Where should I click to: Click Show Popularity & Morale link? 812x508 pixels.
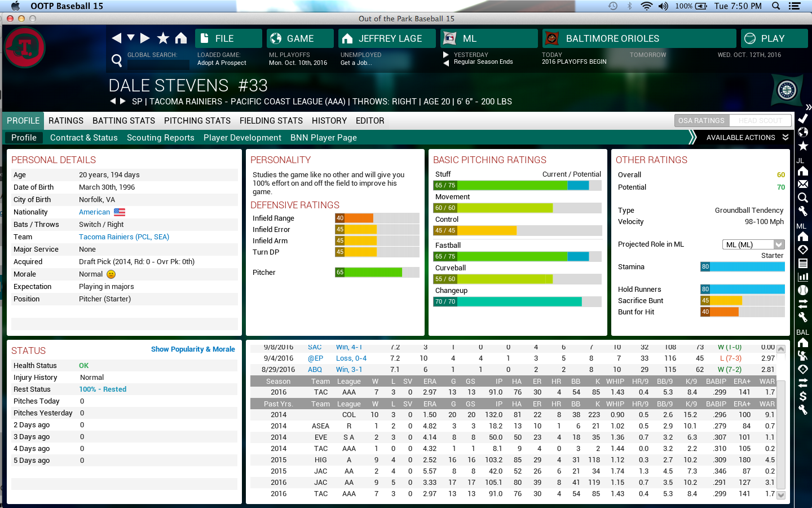(x=193, y=349)
